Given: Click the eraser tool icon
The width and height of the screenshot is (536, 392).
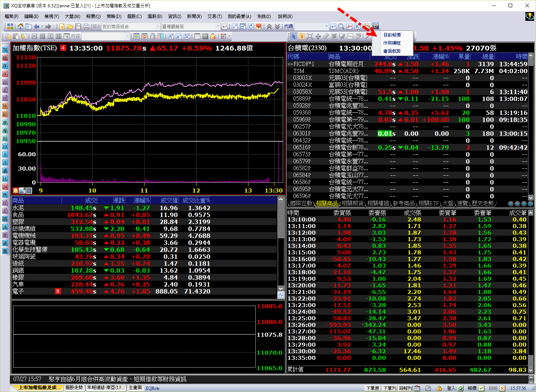Looking at the screenshot, I should [x=326, y=36].
